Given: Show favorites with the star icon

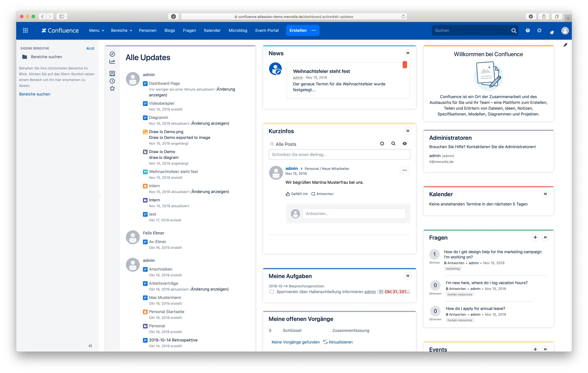Looking at the screenshot, I should coord(112,88).
